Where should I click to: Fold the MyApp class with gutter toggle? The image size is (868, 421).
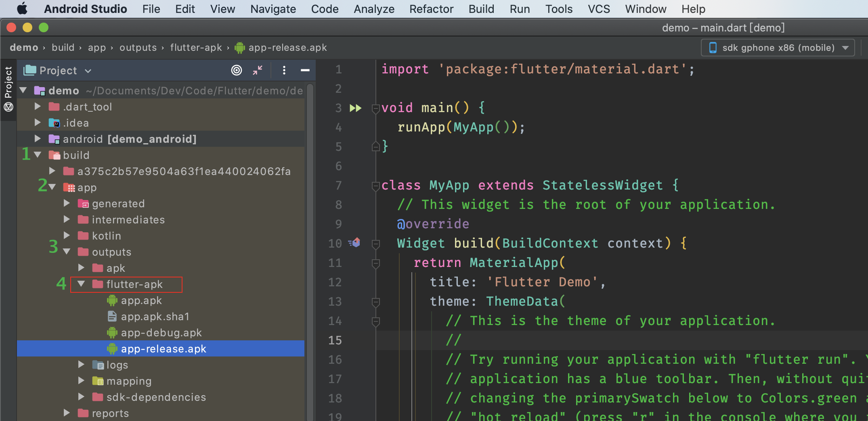coord(375,185)
